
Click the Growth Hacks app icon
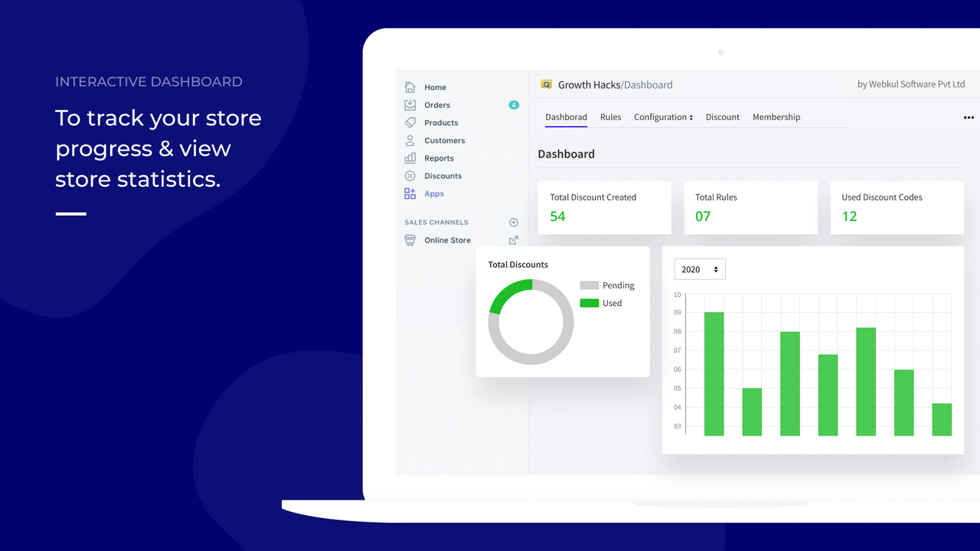[x=546, y=83]
